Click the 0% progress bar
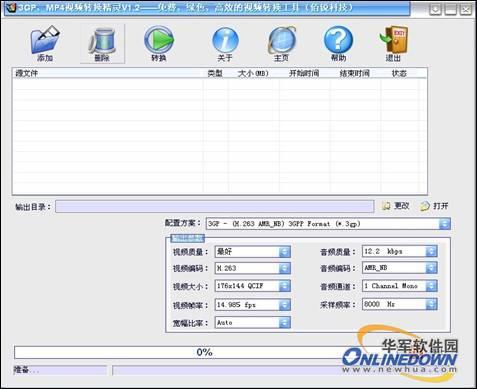Viewport: 477px width, 389px height. (x=204, y=352)
